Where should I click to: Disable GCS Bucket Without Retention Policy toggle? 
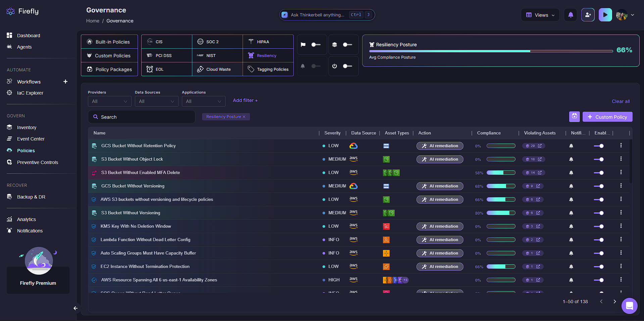(x=599, y=146)
